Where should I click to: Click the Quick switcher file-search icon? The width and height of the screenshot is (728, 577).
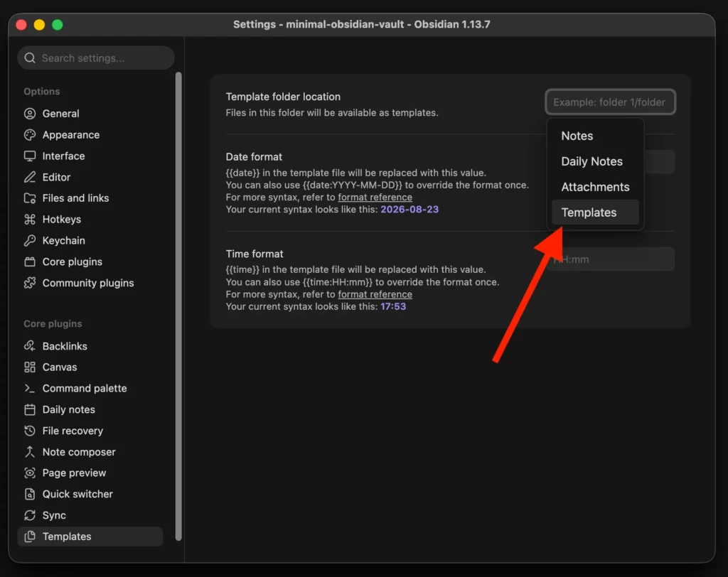pos(30,494)
